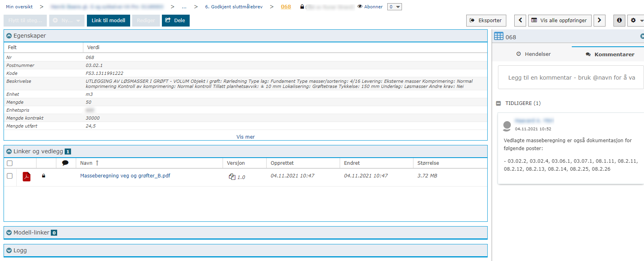Image resolution: width=644 pixels, height=261 pixels.
Task: Expand the Logg section
Action: coord(9,251)
